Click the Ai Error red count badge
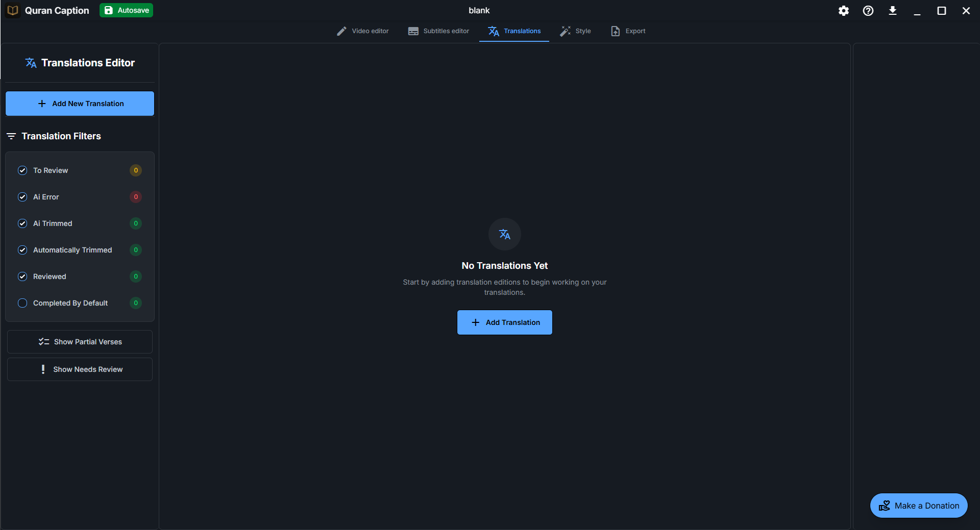 pyautogui.click(x=136, y=197)
